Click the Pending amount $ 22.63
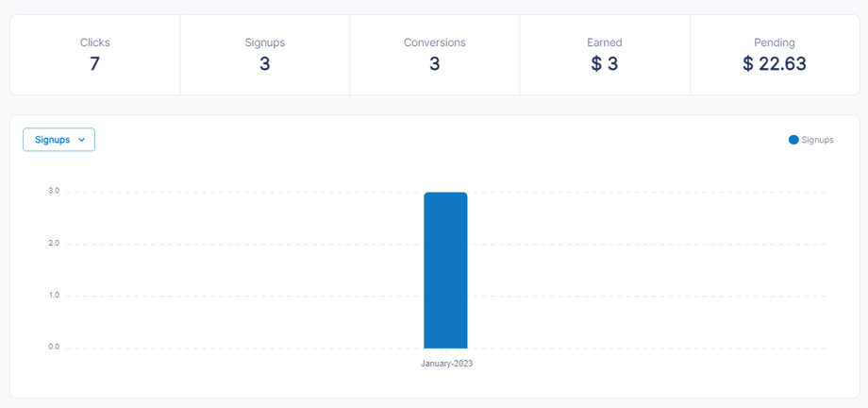Viewport: 868px width, 408px height. coord(775,64)
